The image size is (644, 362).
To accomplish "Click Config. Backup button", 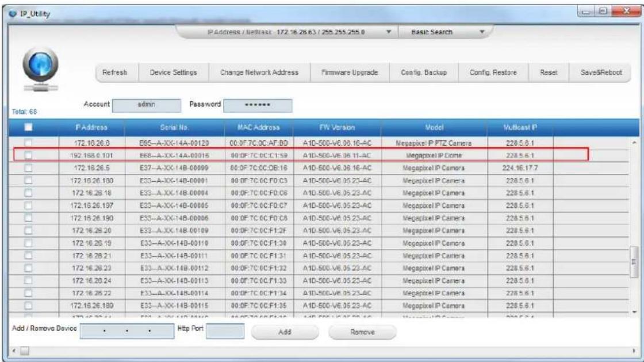I will tap(423, 73).
